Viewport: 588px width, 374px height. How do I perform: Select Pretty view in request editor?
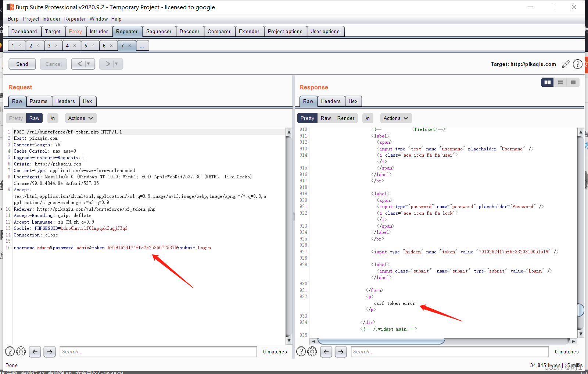tap(16, 118)
